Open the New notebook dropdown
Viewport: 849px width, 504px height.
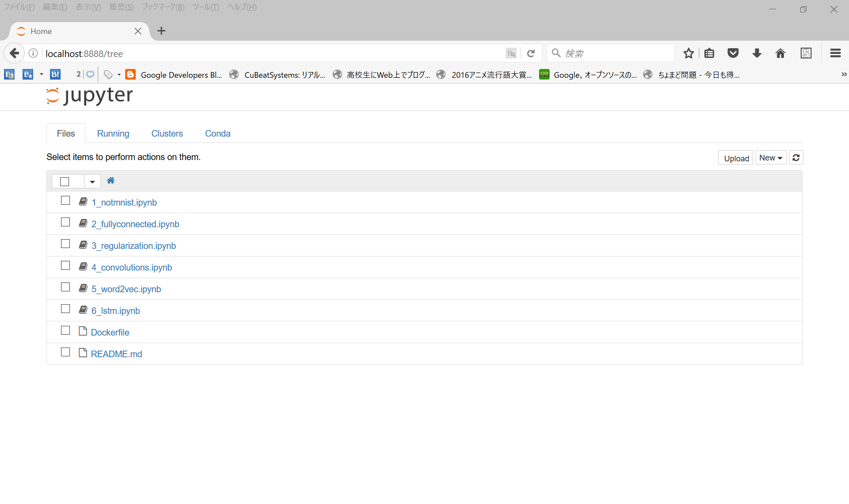771,158
